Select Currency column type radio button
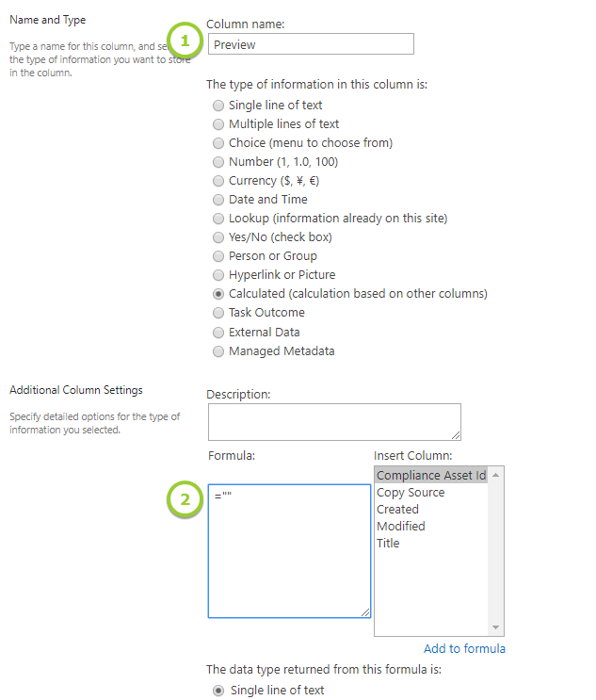596x700 pixels. pos(218,181)
